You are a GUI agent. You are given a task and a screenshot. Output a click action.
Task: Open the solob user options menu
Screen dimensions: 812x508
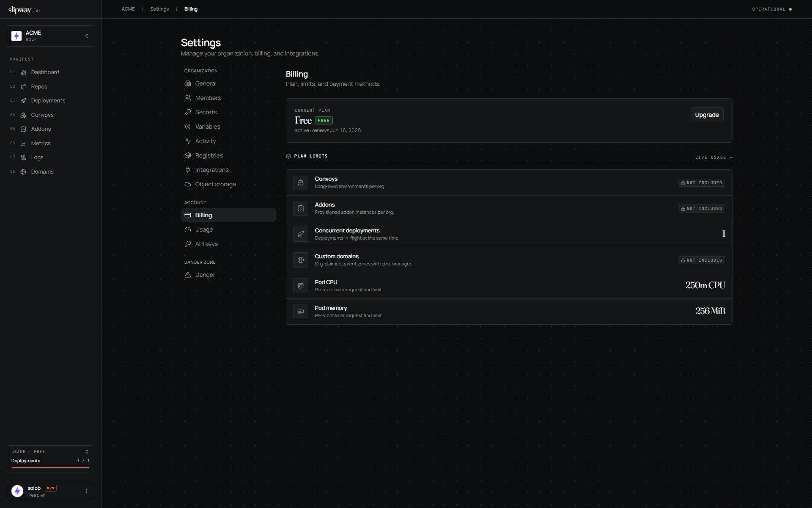[x=87, y=491]
